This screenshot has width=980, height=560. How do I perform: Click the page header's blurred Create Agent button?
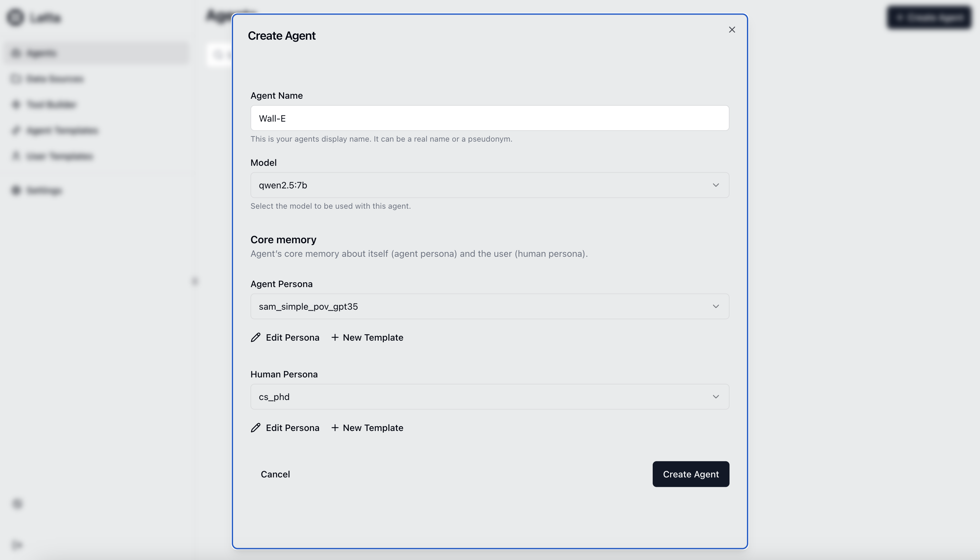pyautogui.click(x=929, y=17)
